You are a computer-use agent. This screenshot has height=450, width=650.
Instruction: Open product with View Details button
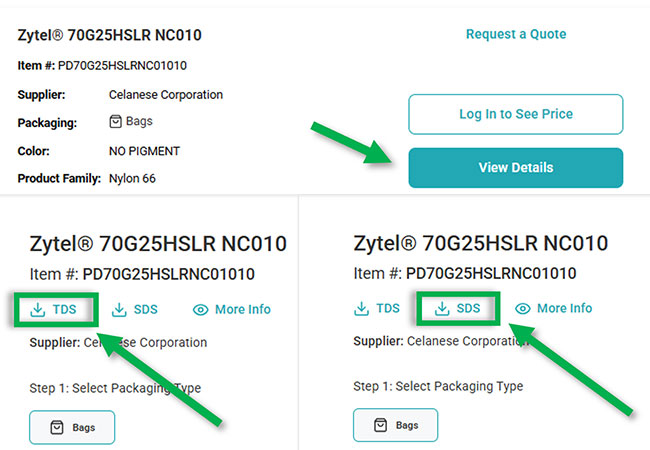[x=515, y=167]
